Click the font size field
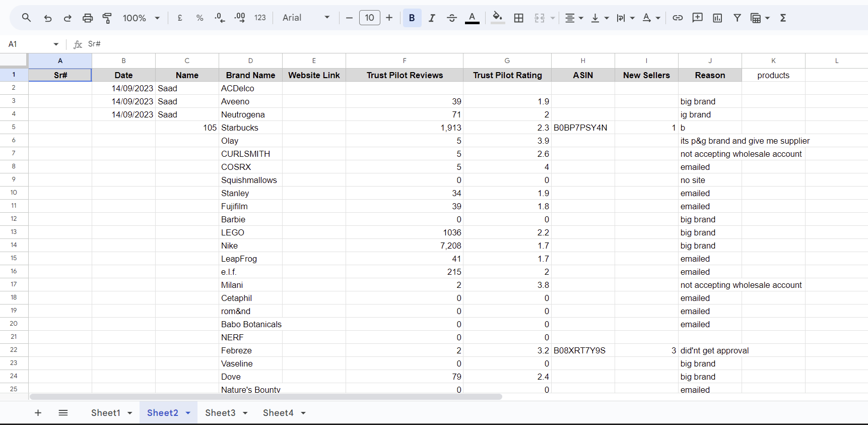This screenshot has height=425, width=868. coord(369,18)
